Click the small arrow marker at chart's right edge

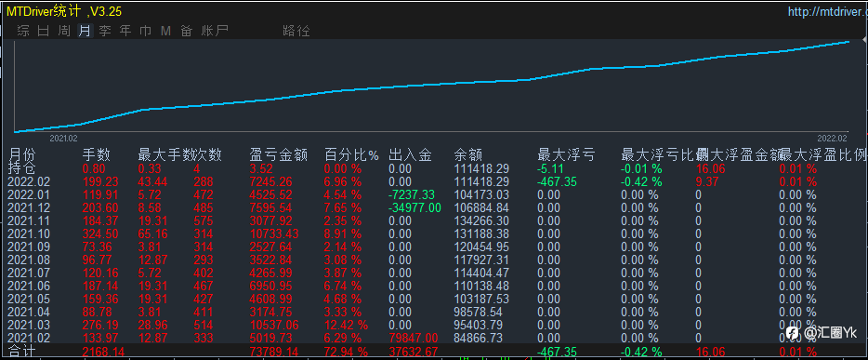tap(864, 40)
